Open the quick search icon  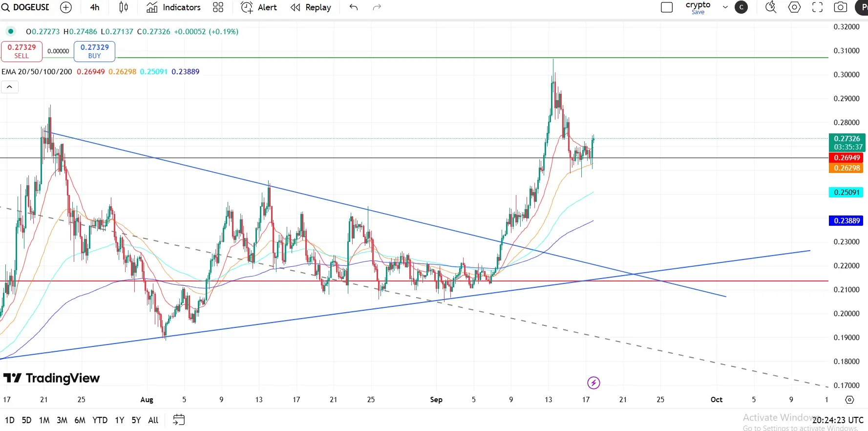coord(771,7)
